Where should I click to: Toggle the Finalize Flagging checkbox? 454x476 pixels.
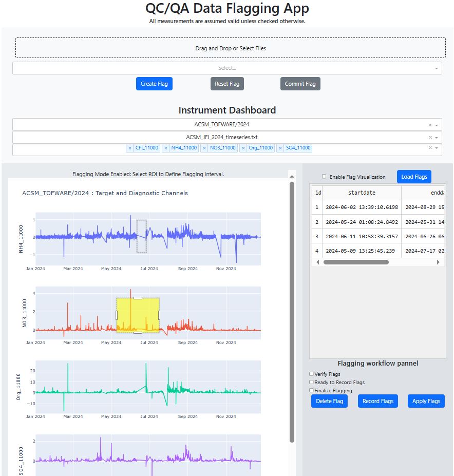pyautogui.click(x=312, y=391)
